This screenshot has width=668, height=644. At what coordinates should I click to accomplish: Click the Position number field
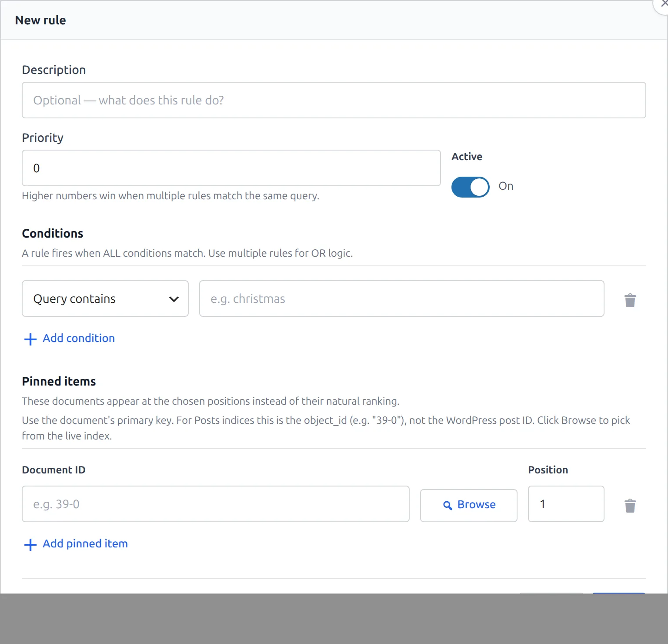point(566,504)
